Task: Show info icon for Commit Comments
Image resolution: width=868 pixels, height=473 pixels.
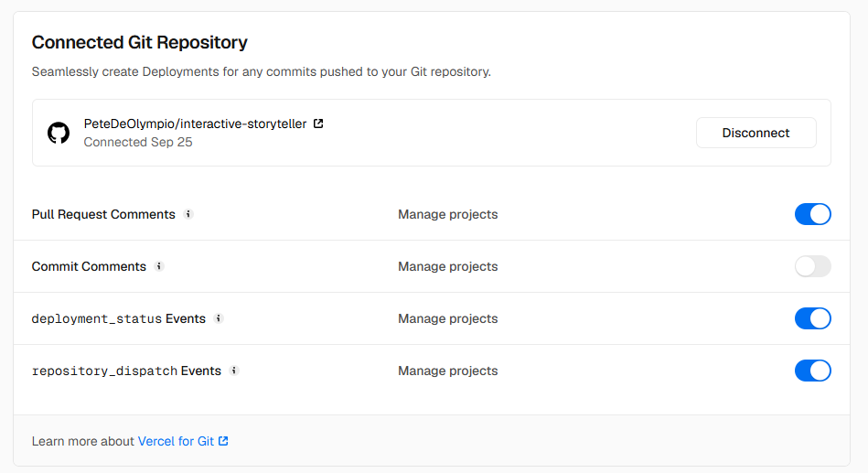Action: tap(159, 266)
